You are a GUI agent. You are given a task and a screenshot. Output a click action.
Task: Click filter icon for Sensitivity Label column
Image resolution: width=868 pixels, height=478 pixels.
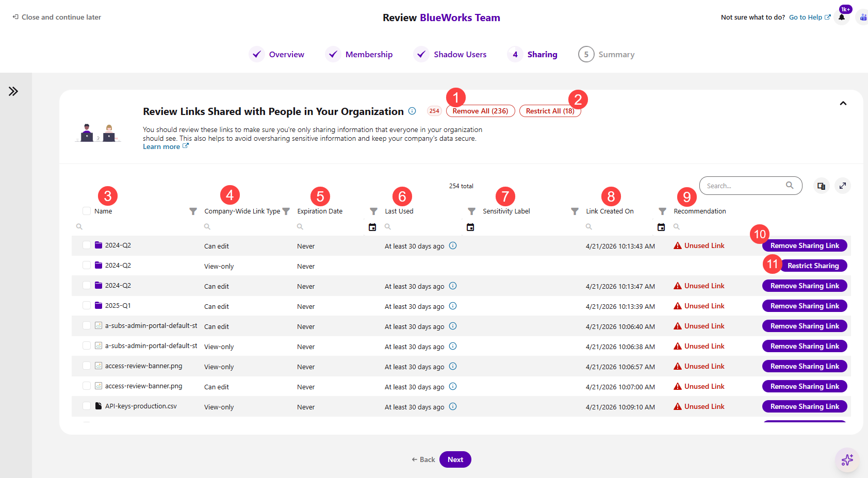coord(575,211)
